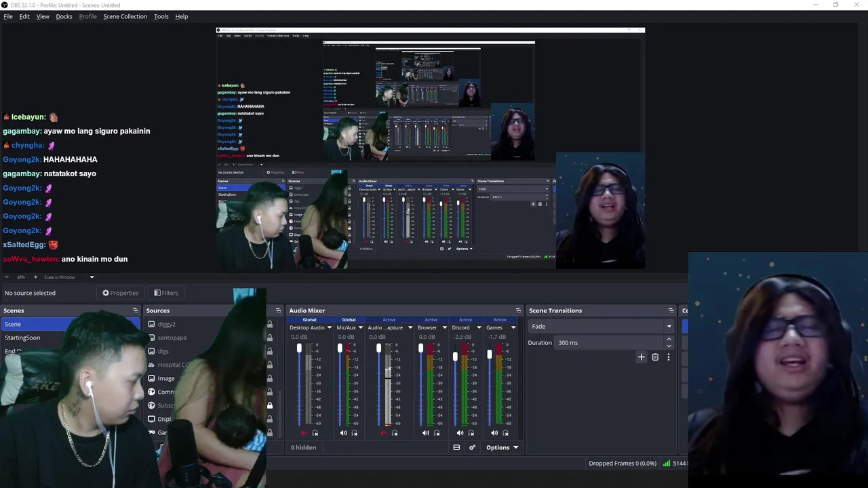Zoom out preview with the minus icon
The image size is (868, 488).
click(6, 277)
